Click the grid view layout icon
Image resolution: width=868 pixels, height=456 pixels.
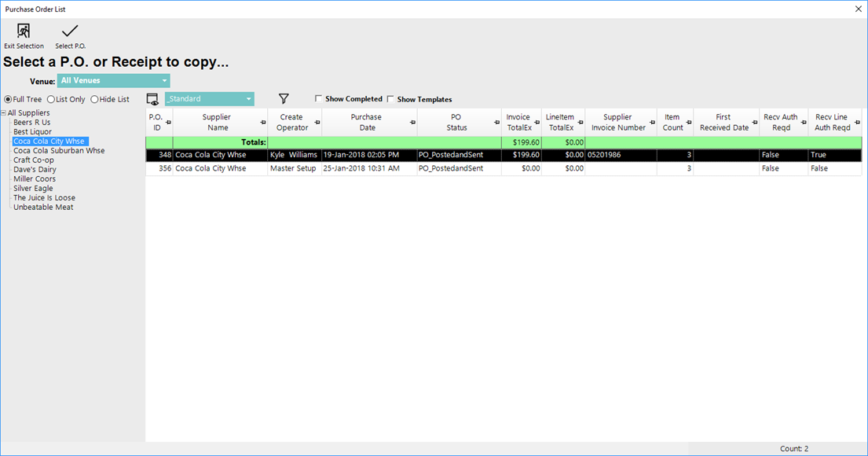[x=153, y=99]
